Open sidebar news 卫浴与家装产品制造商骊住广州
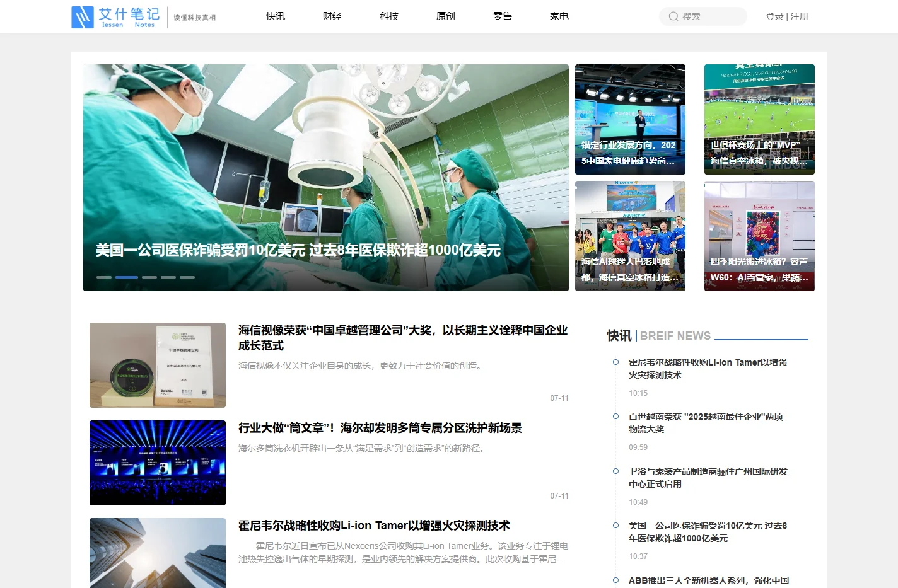898x588 pixels. coord(708,478)
